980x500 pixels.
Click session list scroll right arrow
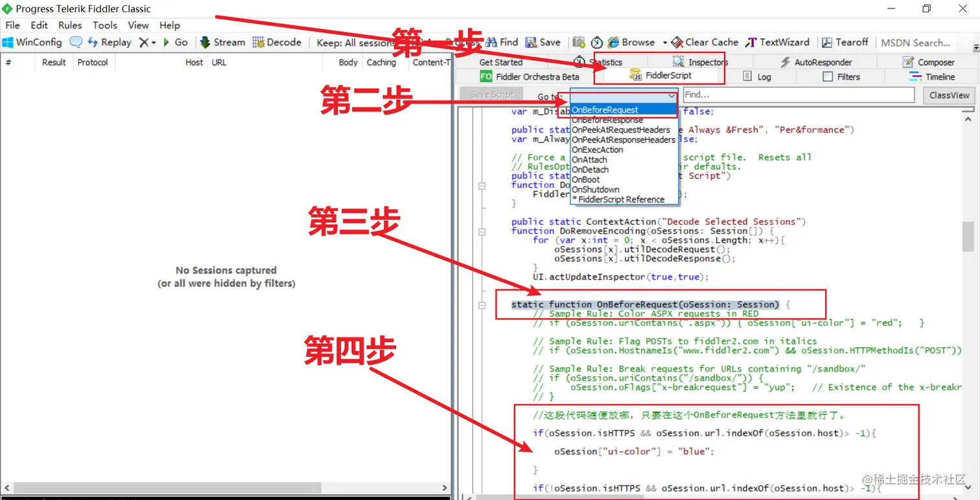point(445,488)
